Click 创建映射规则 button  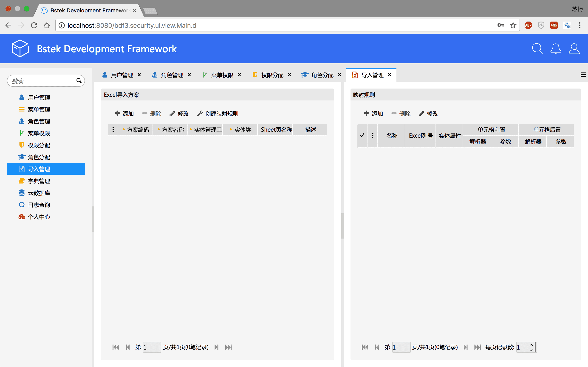point(218,114)
